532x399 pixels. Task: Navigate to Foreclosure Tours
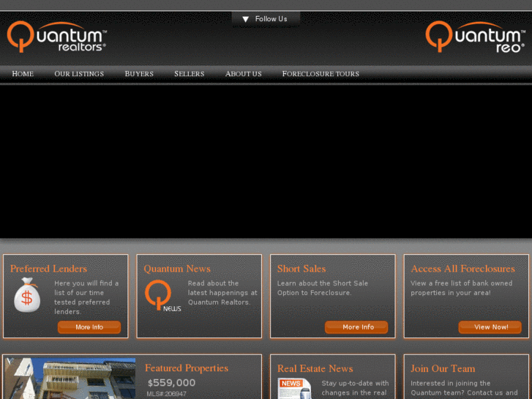click(321, 74)
